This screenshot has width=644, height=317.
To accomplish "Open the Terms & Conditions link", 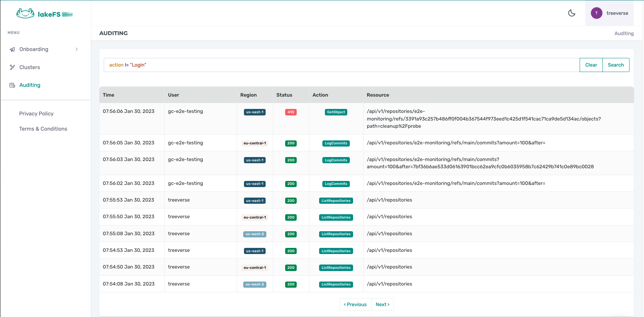I will pos(43,129).
